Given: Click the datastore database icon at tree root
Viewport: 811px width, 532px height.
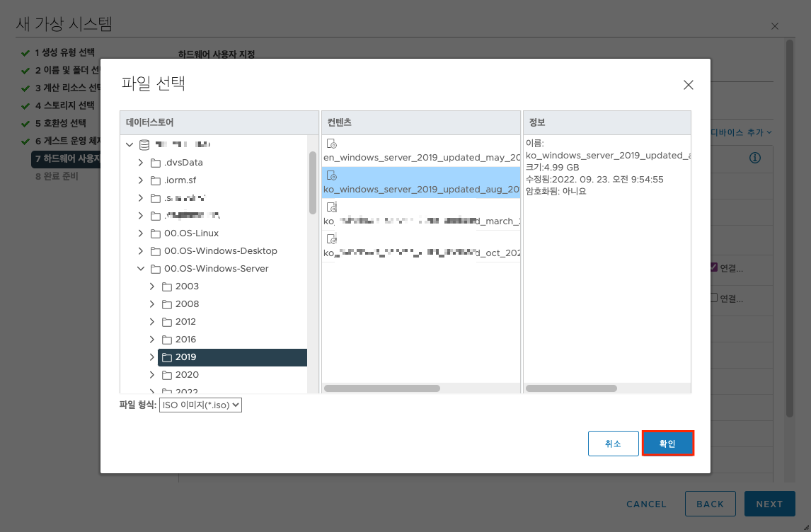Looking at the screenshot, I should pyautogui.click(x=144, y=145).
